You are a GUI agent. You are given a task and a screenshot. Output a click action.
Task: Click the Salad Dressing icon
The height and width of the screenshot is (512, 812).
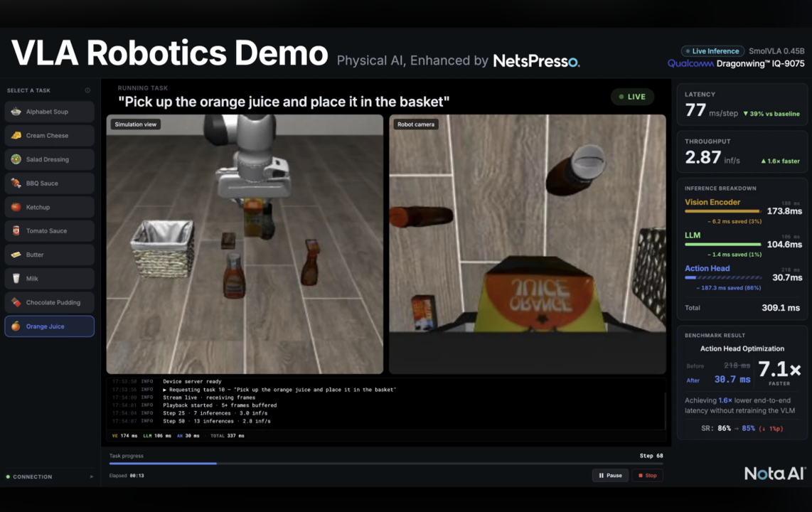pyautogui.click(x=16, y=159)
